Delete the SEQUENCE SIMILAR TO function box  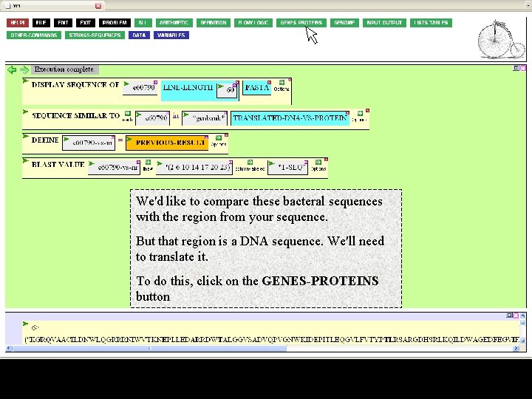(x=367, y=110)
